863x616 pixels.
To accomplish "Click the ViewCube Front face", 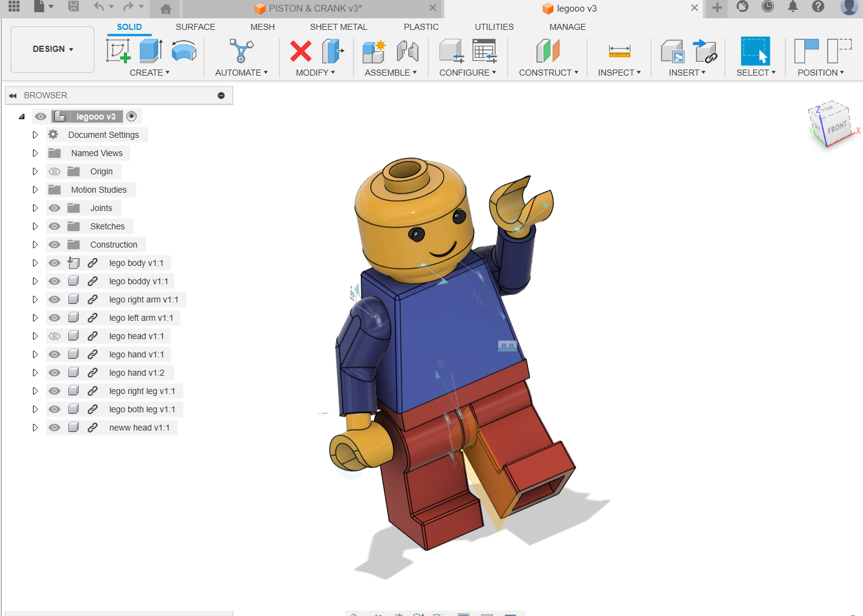I will click(x=837, y=127).
